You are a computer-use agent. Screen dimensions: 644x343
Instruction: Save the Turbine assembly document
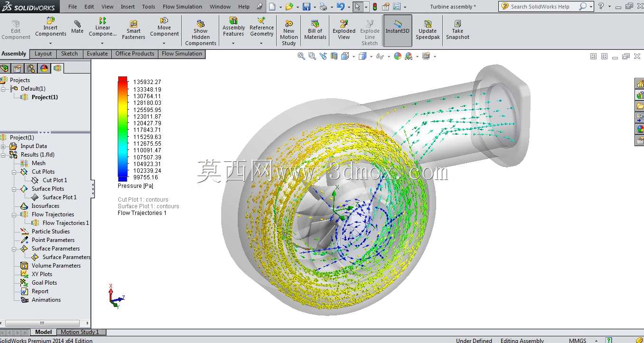306,7
